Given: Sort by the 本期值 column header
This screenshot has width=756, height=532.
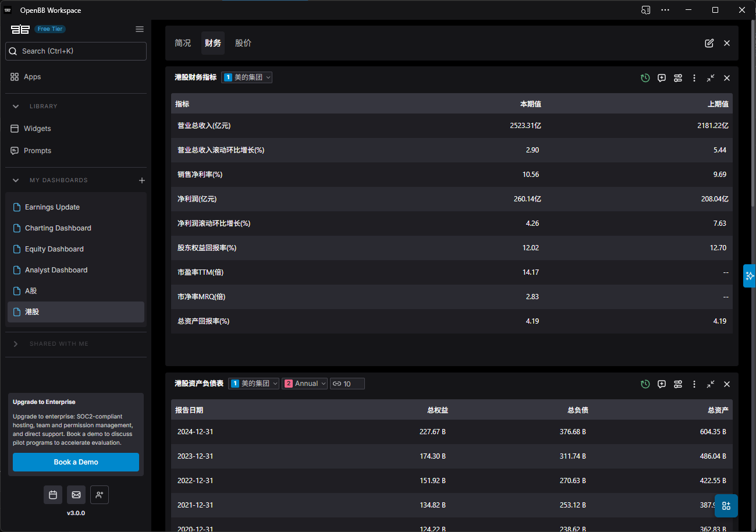Looking at the screenshot, I should pyautogui.click(x=530, y=104).
